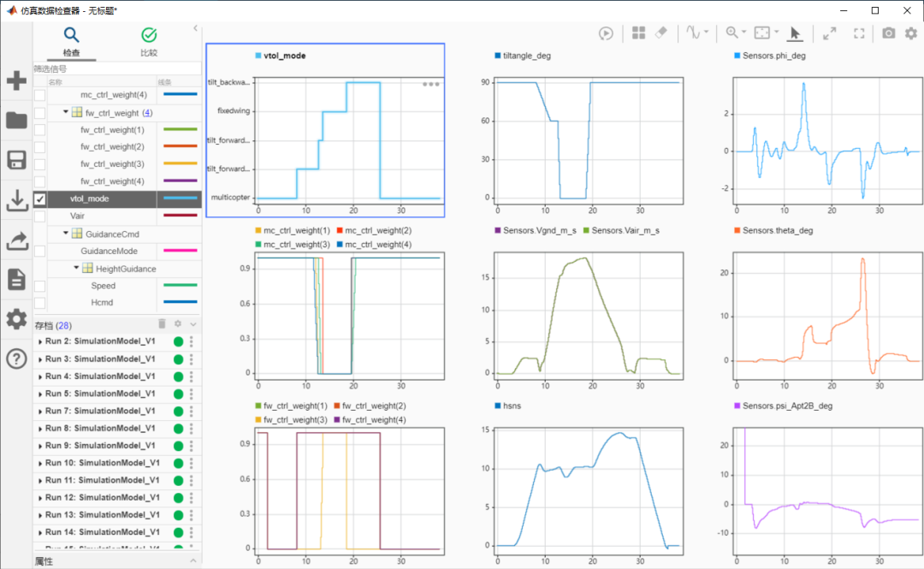Viewport: 924px width, 569px height.
Task: Open the dropdown arrow beside the zoom tool
Action: click(743, 33)
